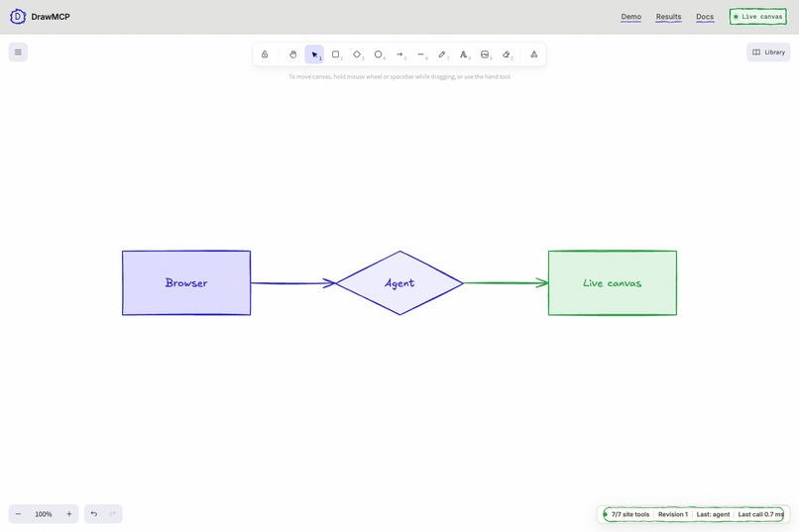Open the extra shapes tools menu

534,54
